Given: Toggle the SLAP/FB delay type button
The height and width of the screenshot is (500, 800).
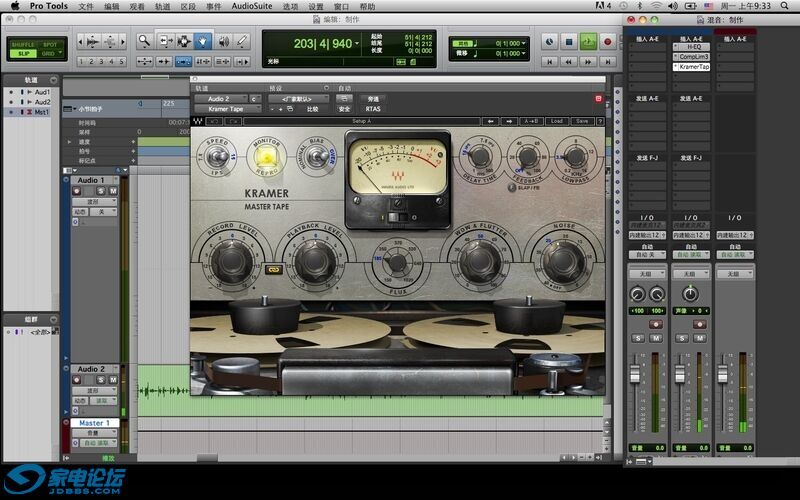Looking at the screenshot, I should pos(512,188).
